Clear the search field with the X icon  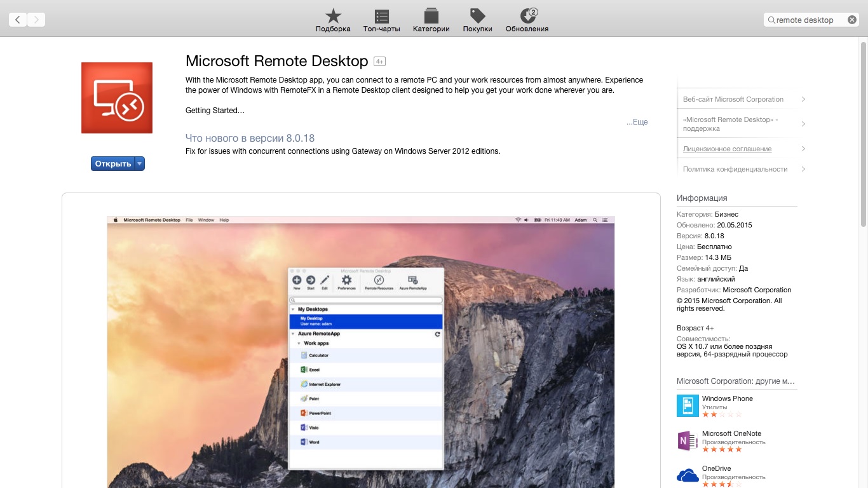click(x=852, y=20)
